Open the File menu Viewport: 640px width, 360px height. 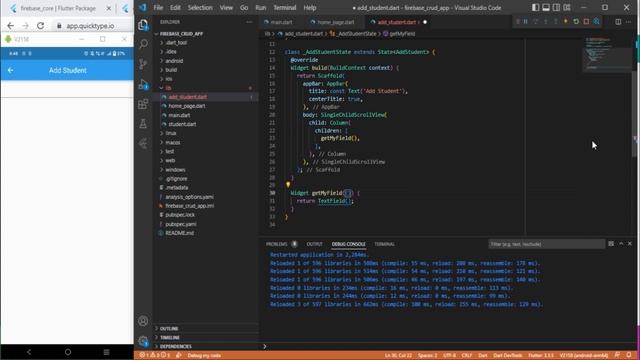pos(158,8)
